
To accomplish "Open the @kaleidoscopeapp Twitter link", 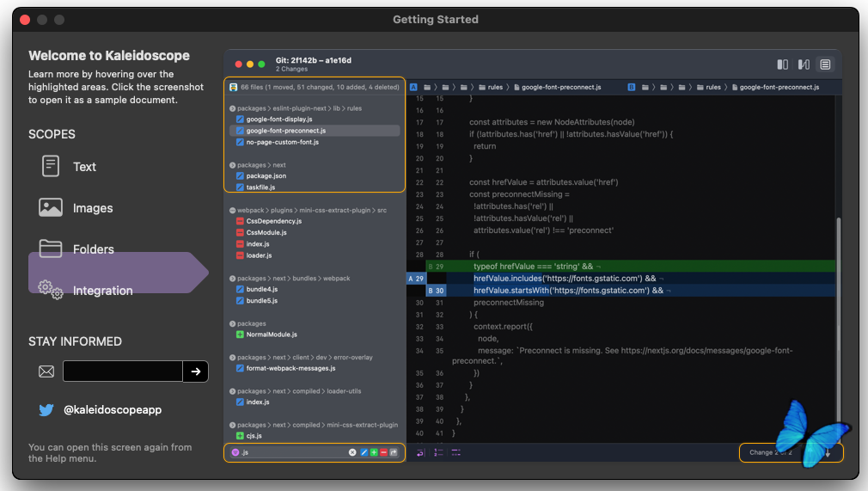I will point(113,410).
